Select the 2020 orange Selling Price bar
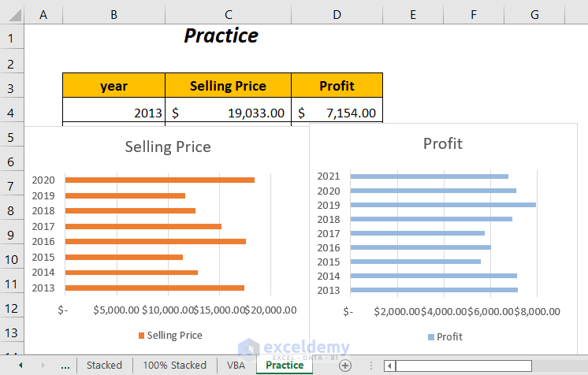Image resolution: width=588 pixels, height=375 pixels. point(159,180)
